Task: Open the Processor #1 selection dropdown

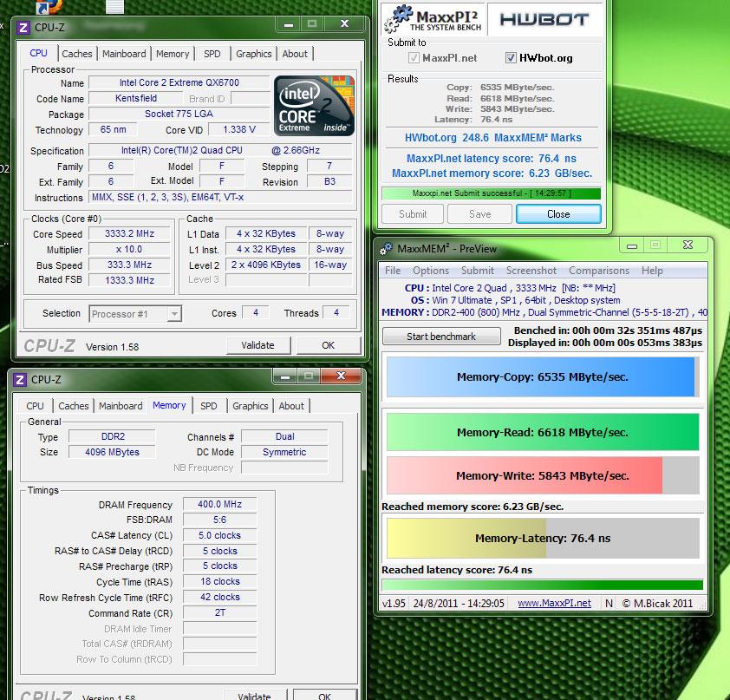Action: coord(135,314)
